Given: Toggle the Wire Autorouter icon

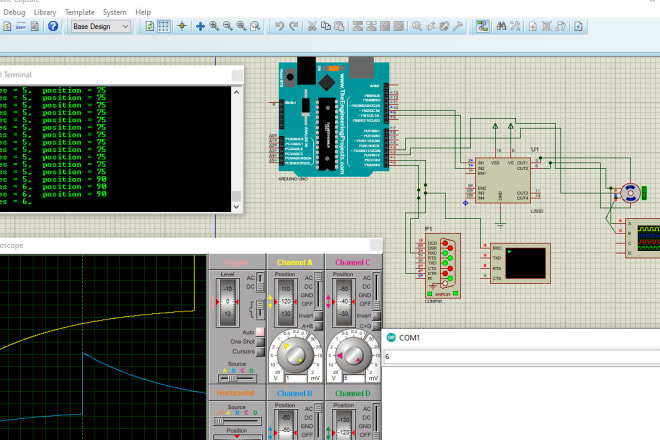Looking at the screenshot, I should [x=482, y=26].
